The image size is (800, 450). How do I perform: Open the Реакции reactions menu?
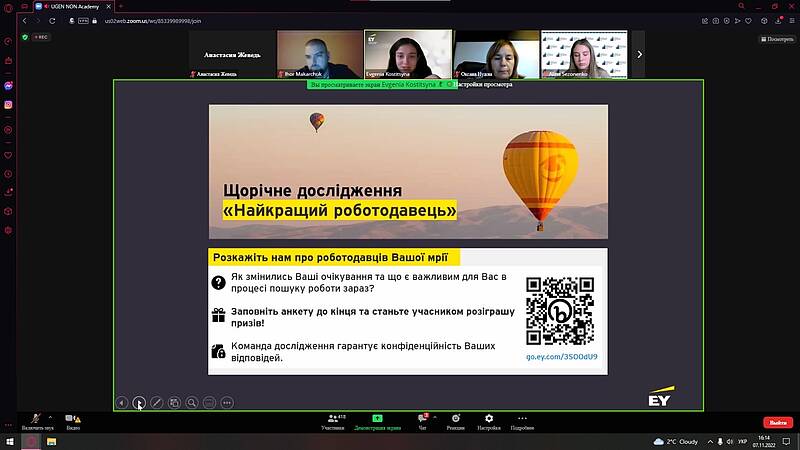(x=455, y=420)
